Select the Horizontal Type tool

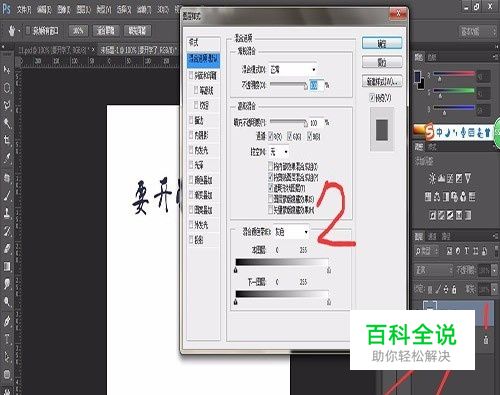pyautogui.click(x=7, y=339)
